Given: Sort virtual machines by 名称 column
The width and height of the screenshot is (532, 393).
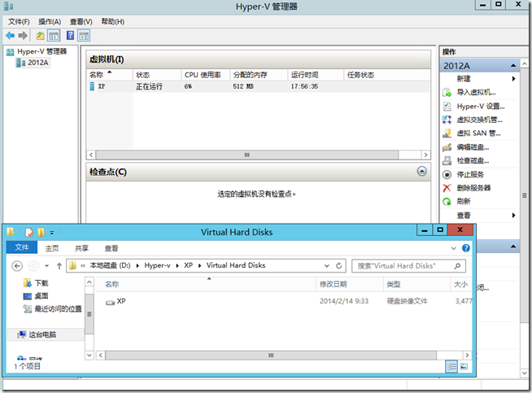Looking at the screenshot, I should [x=109, y=75].
